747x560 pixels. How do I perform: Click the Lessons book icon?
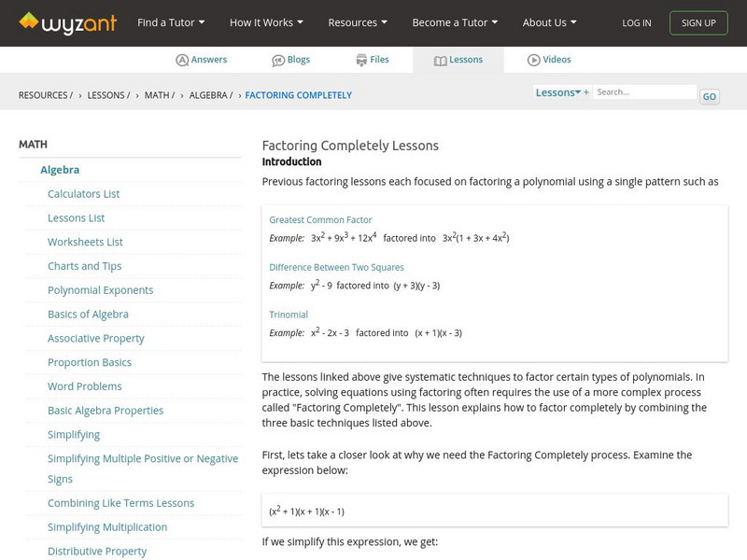point(441,60)
